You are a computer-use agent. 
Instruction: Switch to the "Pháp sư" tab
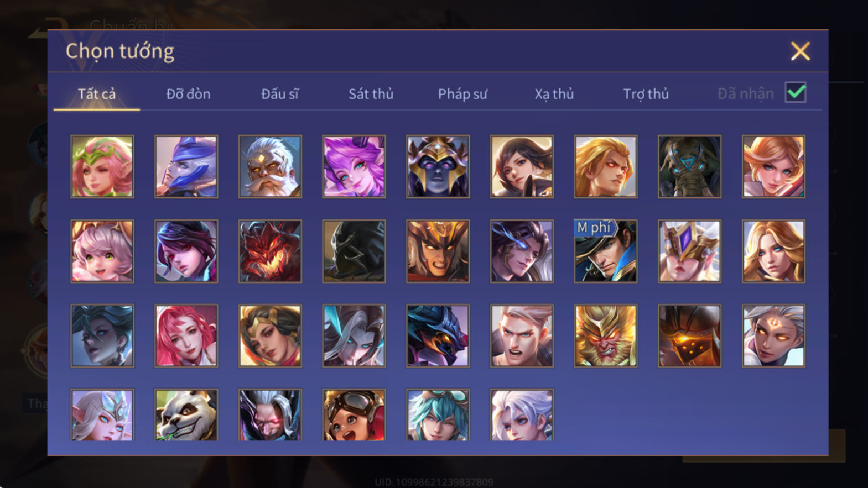[x=462, y=94]
